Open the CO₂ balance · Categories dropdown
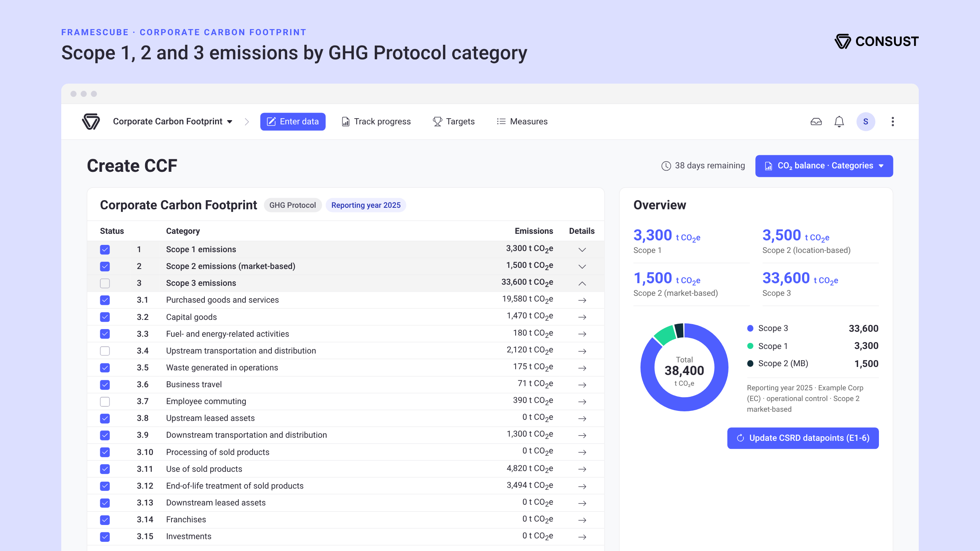The height and width of the screenshot is (551, 980). point(824,166)
